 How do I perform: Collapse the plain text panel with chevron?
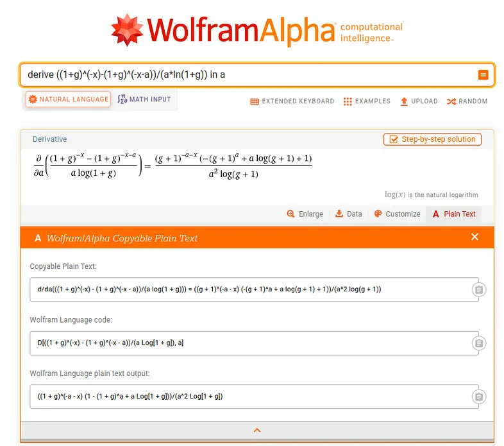[x=257, y=430]
